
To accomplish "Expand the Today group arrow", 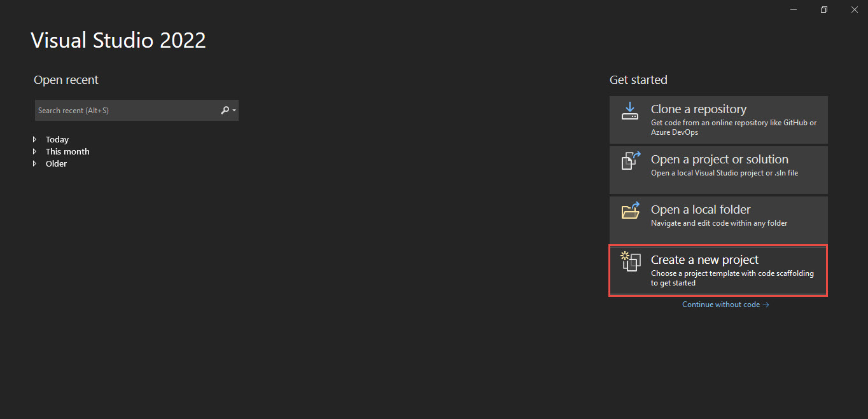I will pyautogui.click(x=35, y=139).
